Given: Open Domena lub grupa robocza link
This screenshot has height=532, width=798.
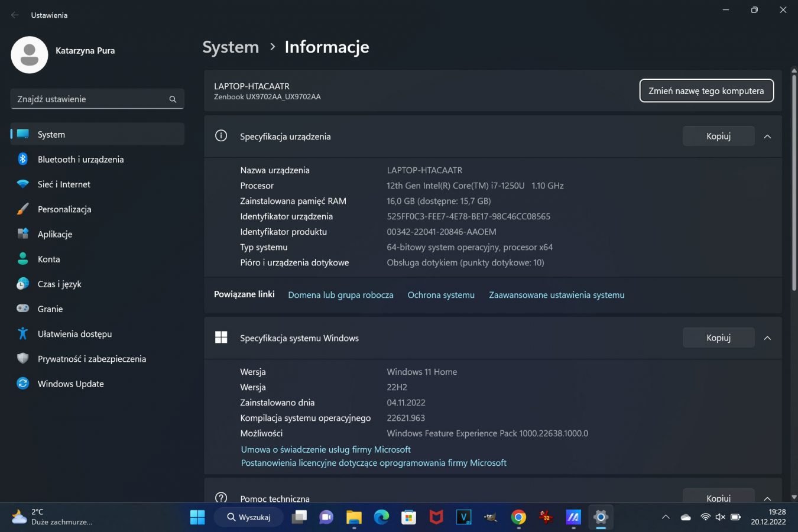Looking at the screenshot, I should (x=340, y=295).
